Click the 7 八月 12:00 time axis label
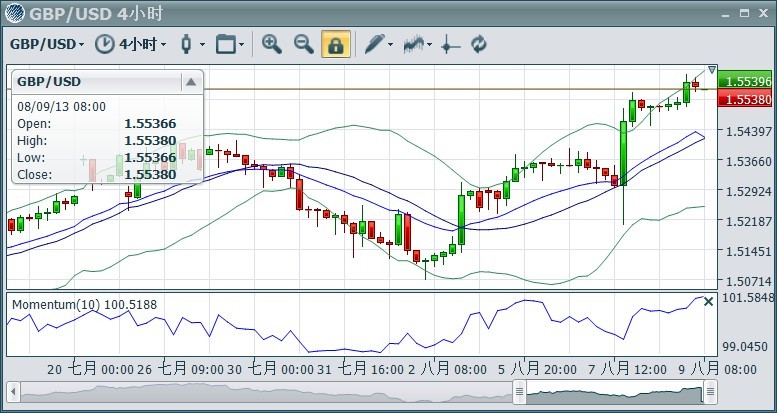 [628, 369]
